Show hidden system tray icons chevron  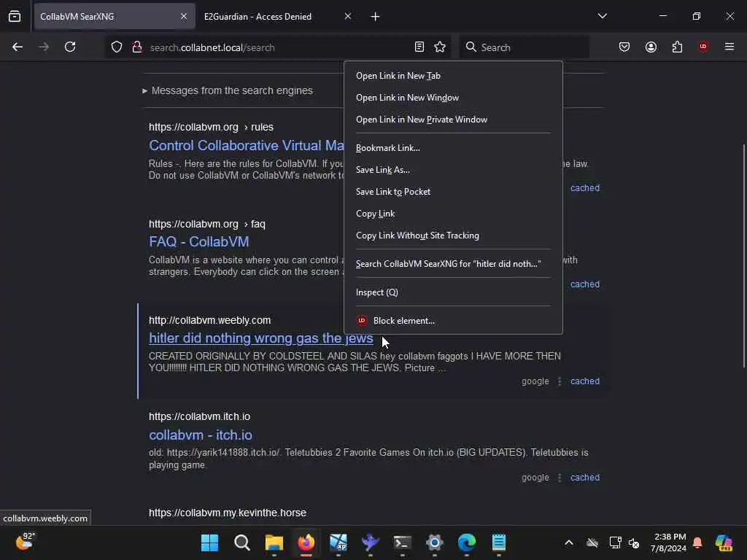tap(569, 542)
